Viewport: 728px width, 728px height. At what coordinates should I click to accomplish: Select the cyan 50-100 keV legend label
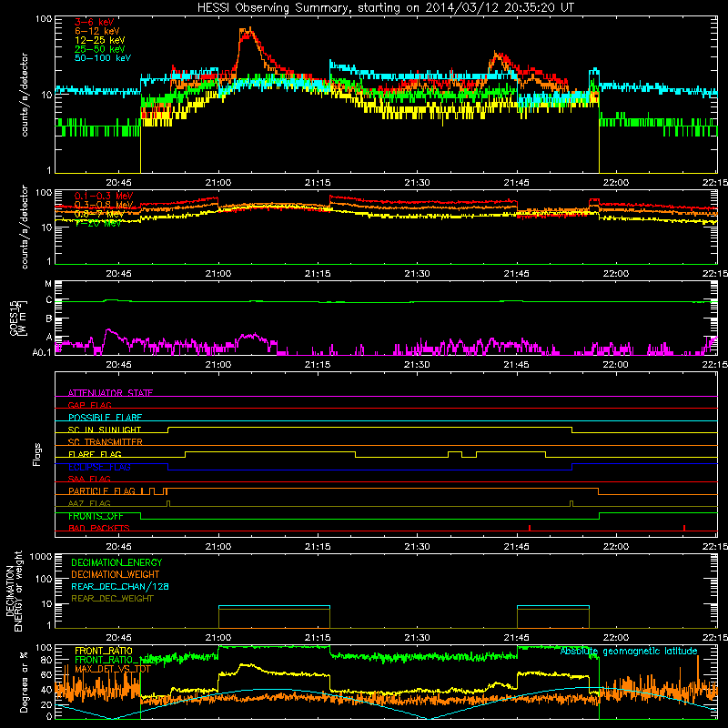[103, 58]
